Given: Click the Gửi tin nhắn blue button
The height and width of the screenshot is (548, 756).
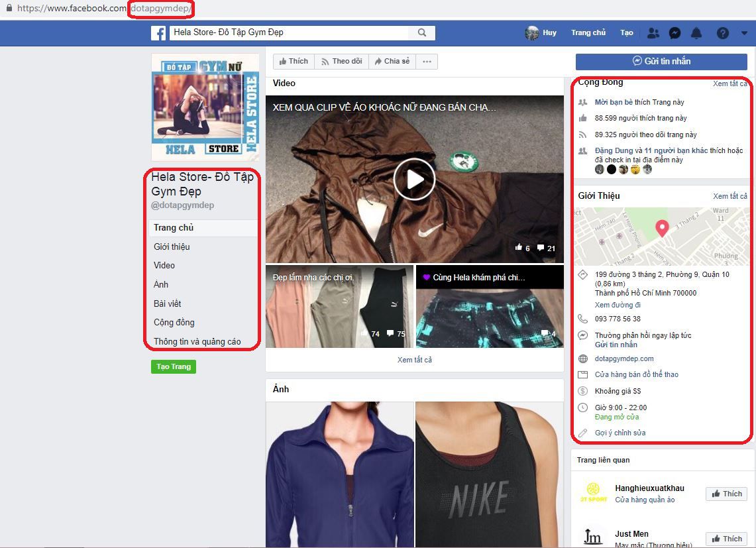Looking at the screenshot, I should coord(661,61).
